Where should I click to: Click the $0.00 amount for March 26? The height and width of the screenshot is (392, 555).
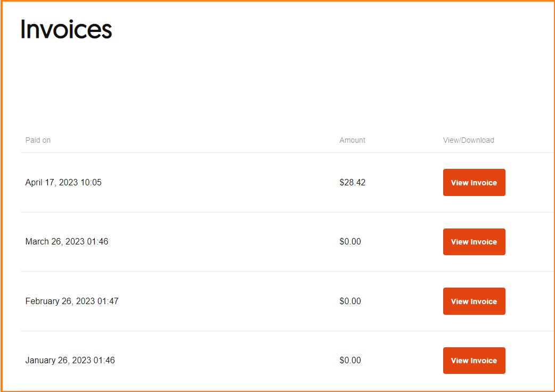350,242
